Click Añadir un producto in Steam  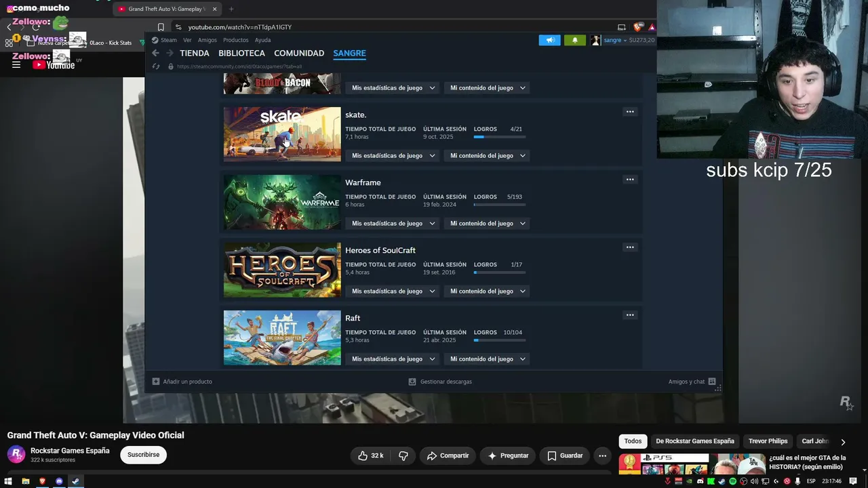(182, 382)
